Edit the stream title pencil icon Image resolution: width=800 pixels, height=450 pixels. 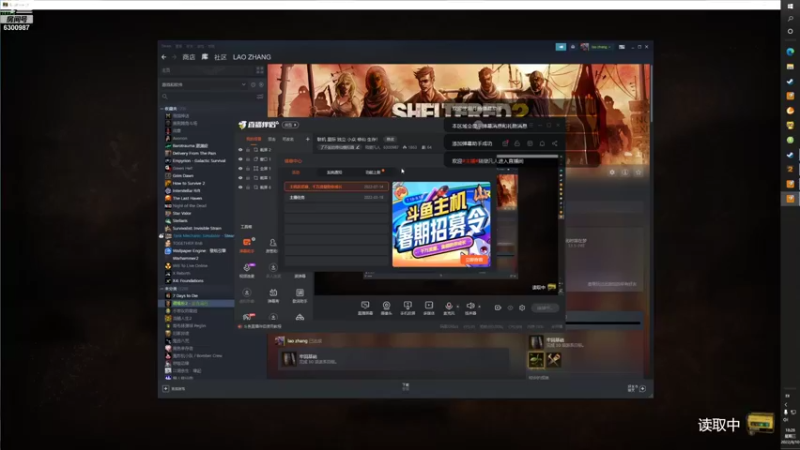[358, 147]
